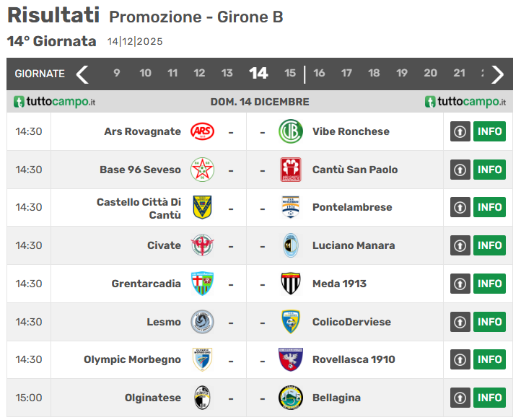Click upload icon for Civate match
The height and width of the screenshot is (420, 521).
pos(460,245)
